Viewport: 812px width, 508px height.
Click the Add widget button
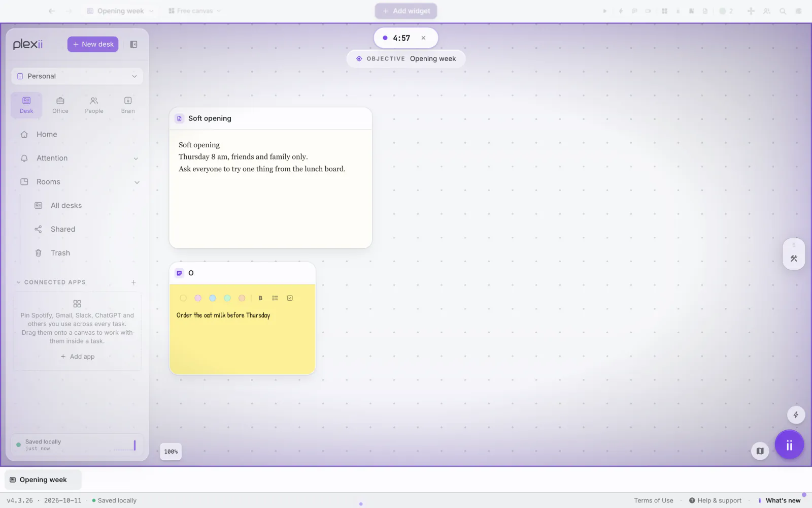point(406,11)
